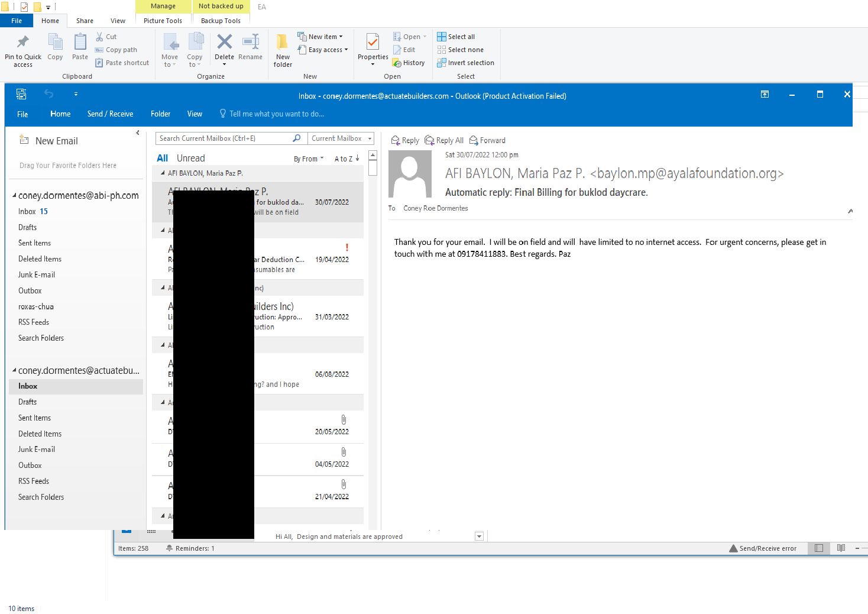Click Invert selection in ribbon
Image resolution: width=868 pixels, height=614 pixels.
tap(465, 63)
